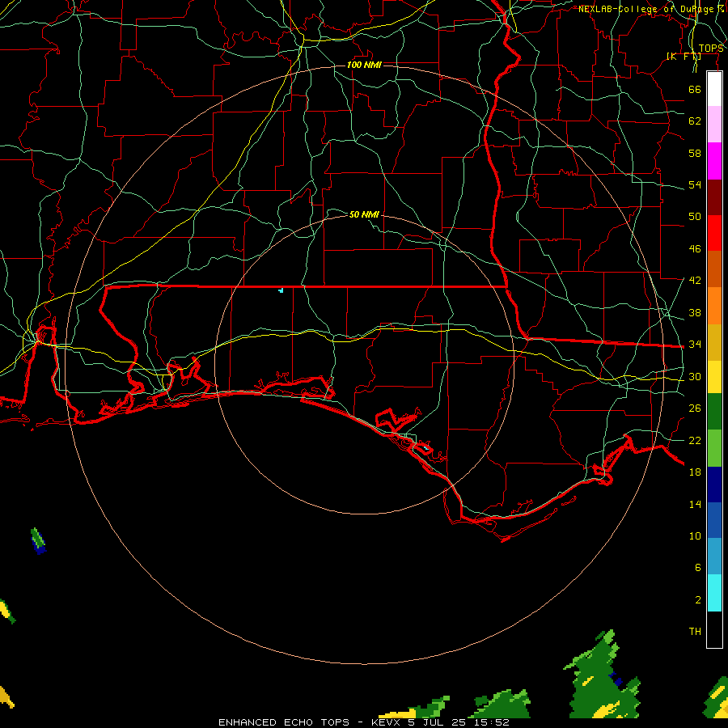Click the '30' legend value

(695, 376)
